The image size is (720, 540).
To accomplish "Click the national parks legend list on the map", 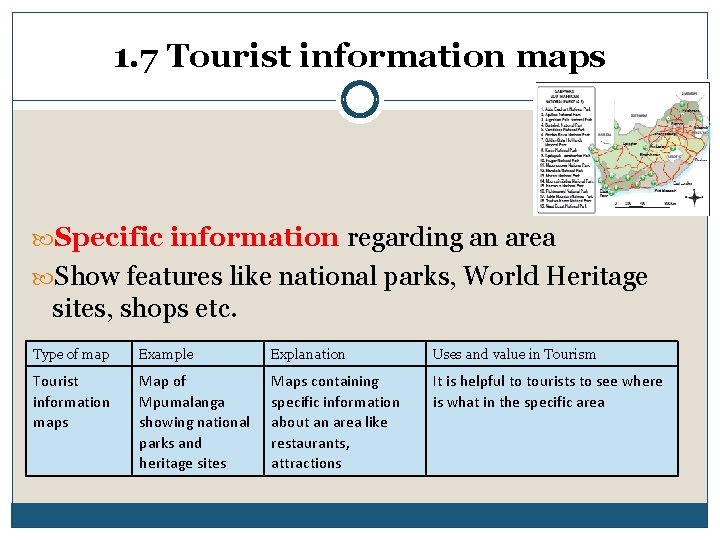I will (x=567, y=150).
